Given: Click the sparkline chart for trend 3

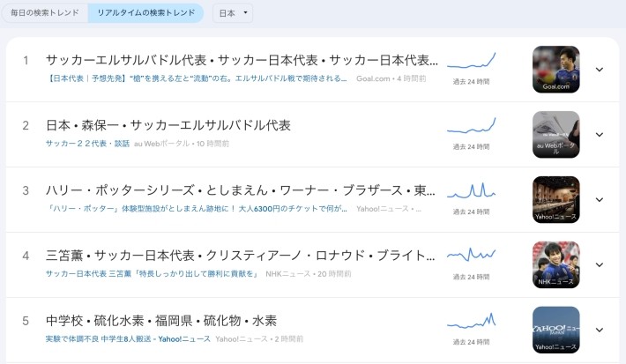Looking at the screenshot, I should 471,190.
